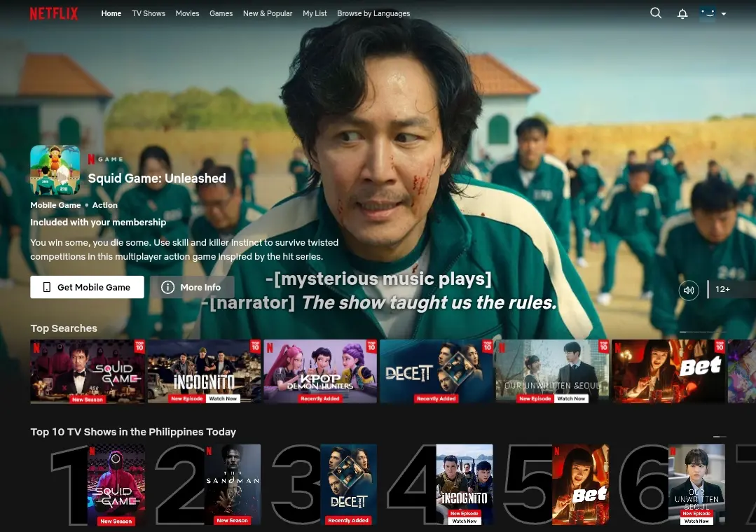Open Deceit in Top Searches
The width and height of the screenshot is (756, 532).
pos(437,372)
